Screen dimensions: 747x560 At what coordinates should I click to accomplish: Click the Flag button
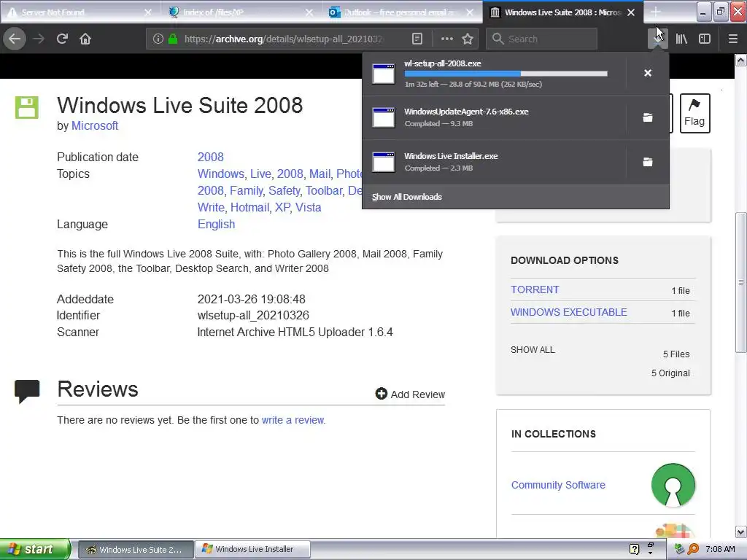click(x=694, y=113)
